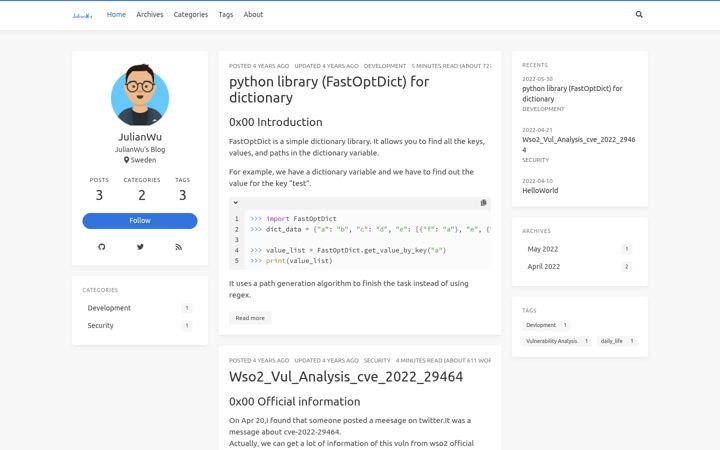The width and height of the screenshot is (720, 450).
Task: Click DEVELOPMENT label under recent FastOptDict post
Action: click(x=543, y=109)
